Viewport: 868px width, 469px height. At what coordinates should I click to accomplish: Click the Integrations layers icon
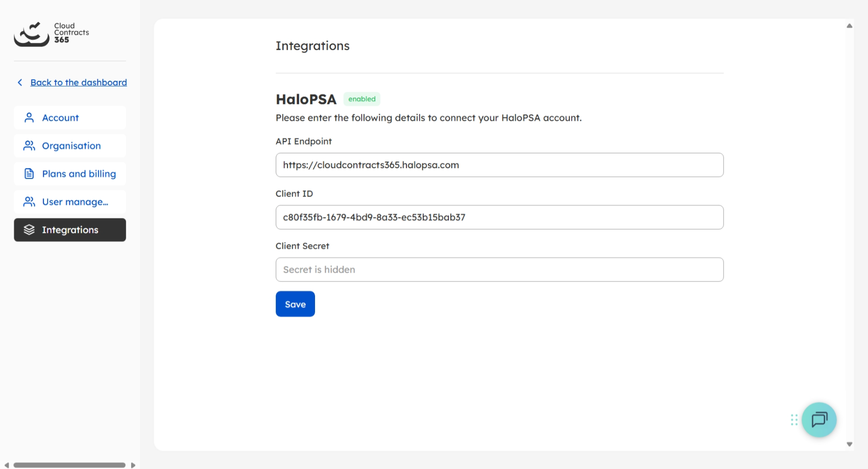point(29,230)
